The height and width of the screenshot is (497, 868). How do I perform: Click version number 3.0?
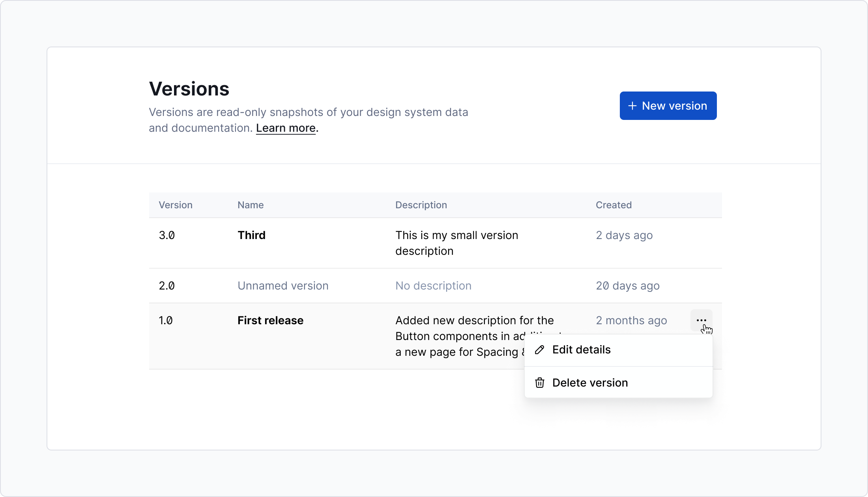167,235
